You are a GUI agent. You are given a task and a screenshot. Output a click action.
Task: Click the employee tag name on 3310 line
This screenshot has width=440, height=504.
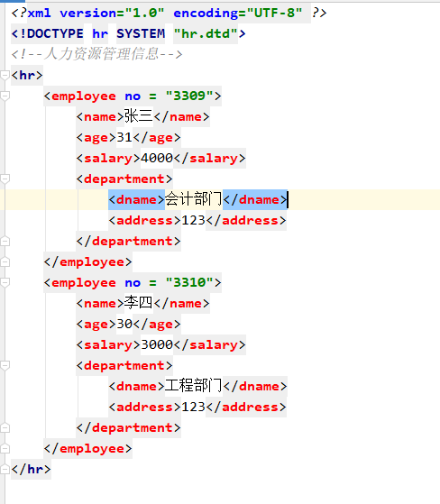point(84,283)
